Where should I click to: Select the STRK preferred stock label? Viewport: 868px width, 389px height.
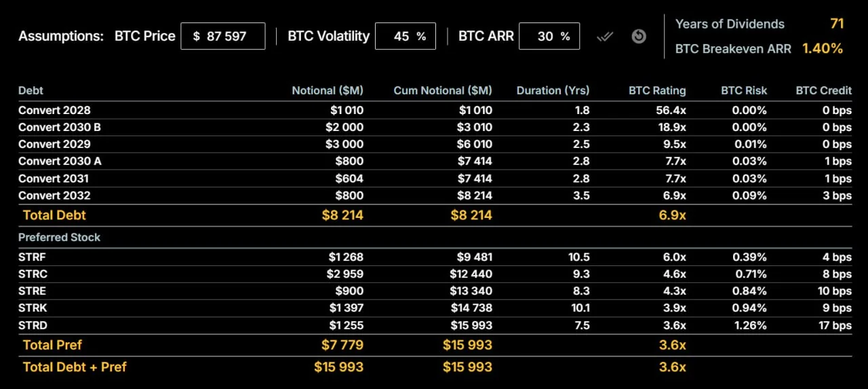click(33, 308)
